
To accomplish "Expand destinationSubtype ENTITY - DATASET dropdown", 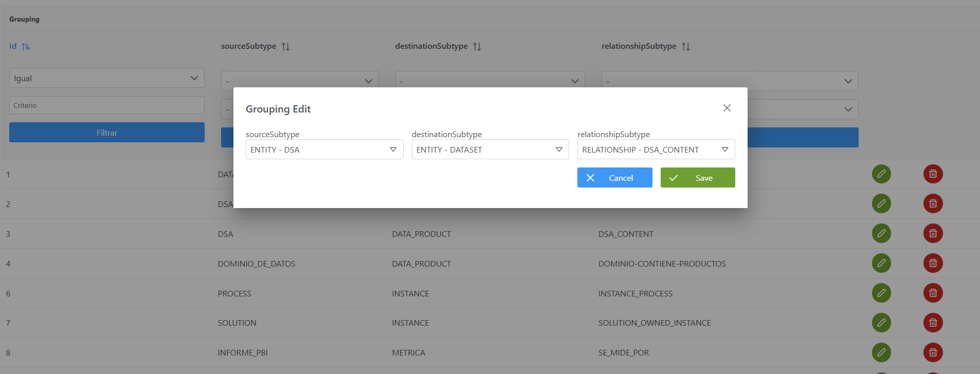I will [490, 149].
